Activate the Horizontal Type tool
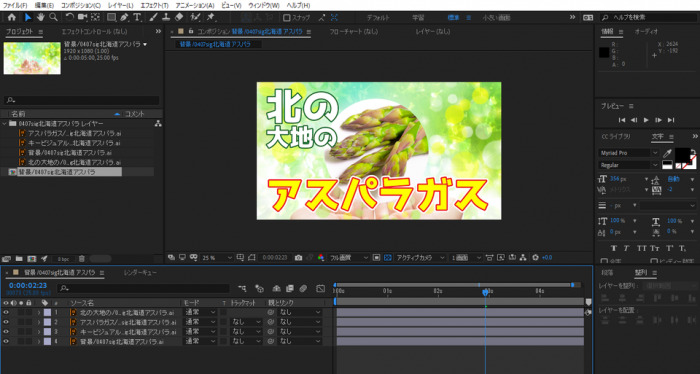Screen dimensions: 700x374 pos(137,17)
